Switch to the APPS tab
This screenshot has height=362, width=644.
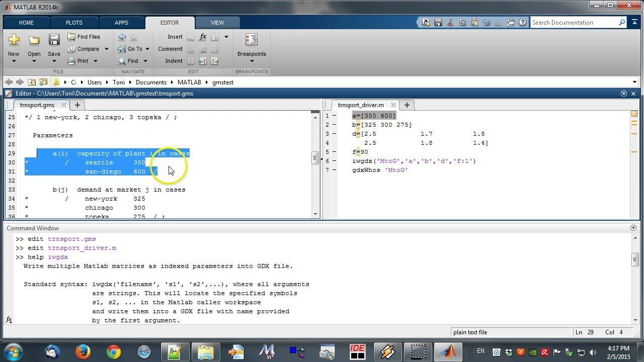point(121,23)
